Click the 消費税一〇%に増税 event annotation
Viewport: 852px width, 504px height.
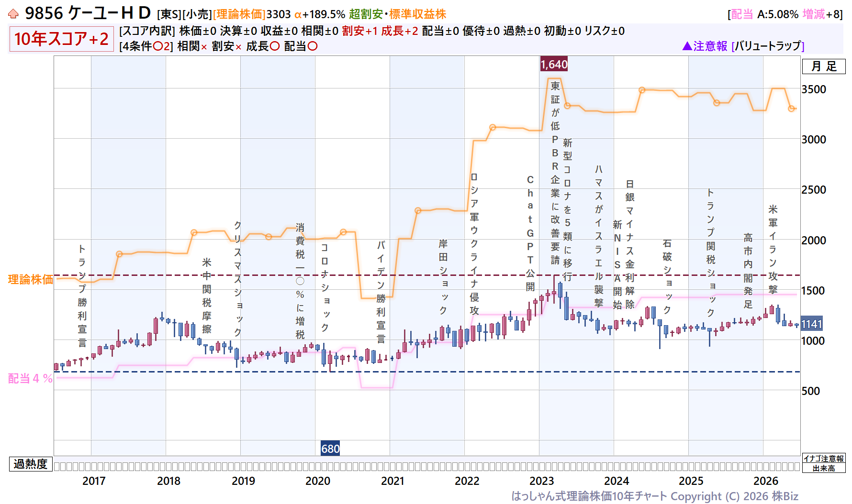tap(300, 281)
